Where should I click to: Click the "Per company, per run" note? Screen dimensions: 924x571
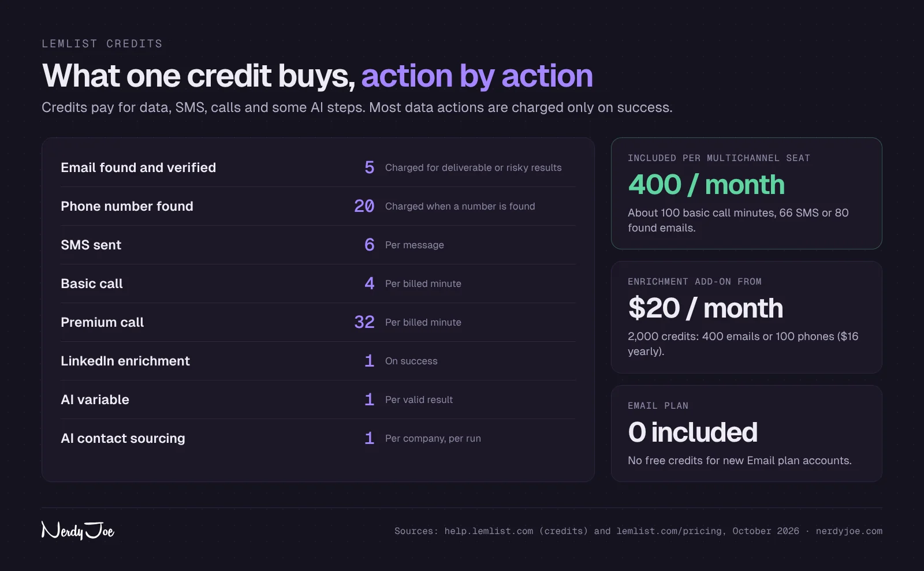click(x=433, y=438)
